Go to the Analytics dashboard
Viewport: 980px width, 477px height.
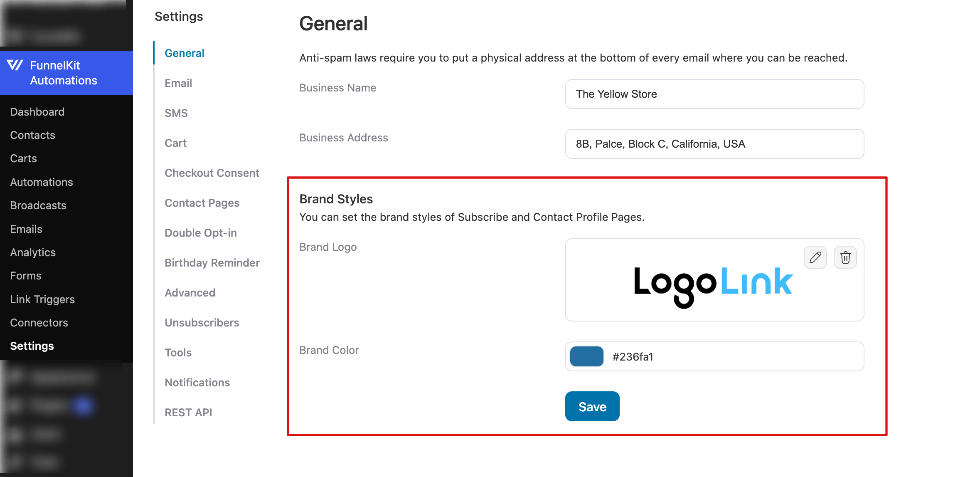tap(32, 252)
